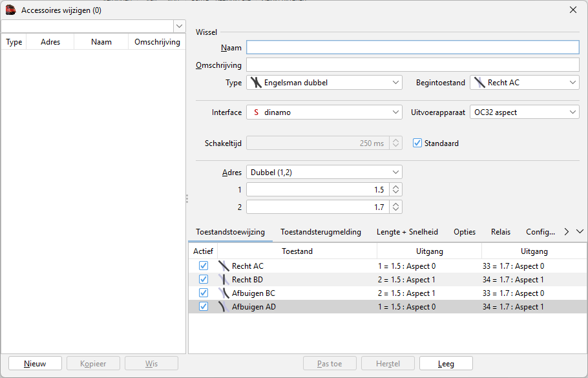Click the Afbuigen AD turnout state icon

tap(224, 307)
